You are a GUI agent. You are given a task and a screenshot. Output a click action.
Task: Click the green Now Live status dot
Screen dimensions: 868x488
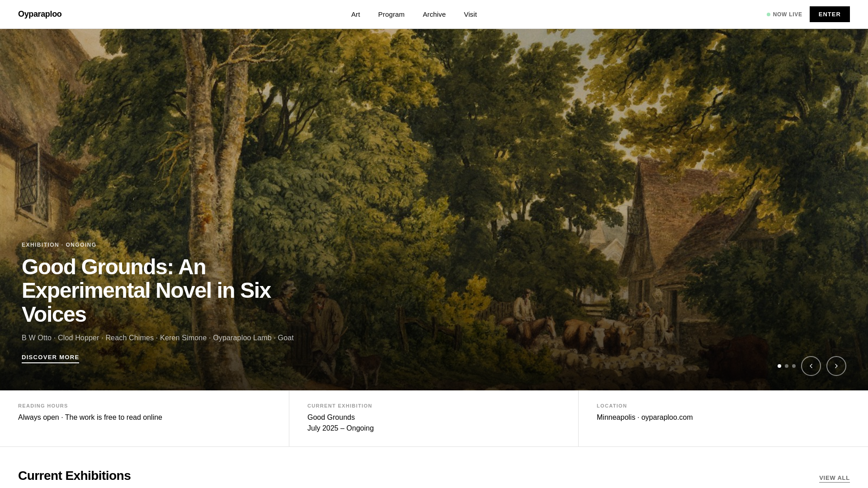(x=769, y=14)
